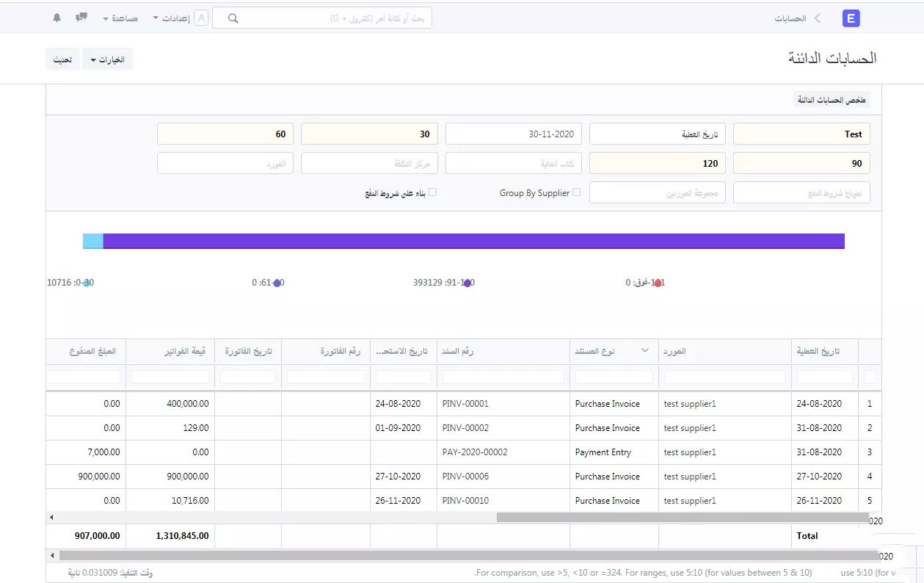This screenshot has width=924, height=583.
Task: Click the search magnifier icon
Action: 233,18
